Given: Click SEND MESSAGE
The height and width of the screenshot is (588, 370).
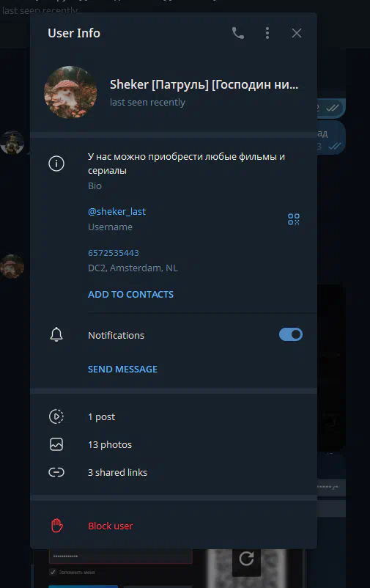Looking at the screenshot, I should click(x=122, y=369).
